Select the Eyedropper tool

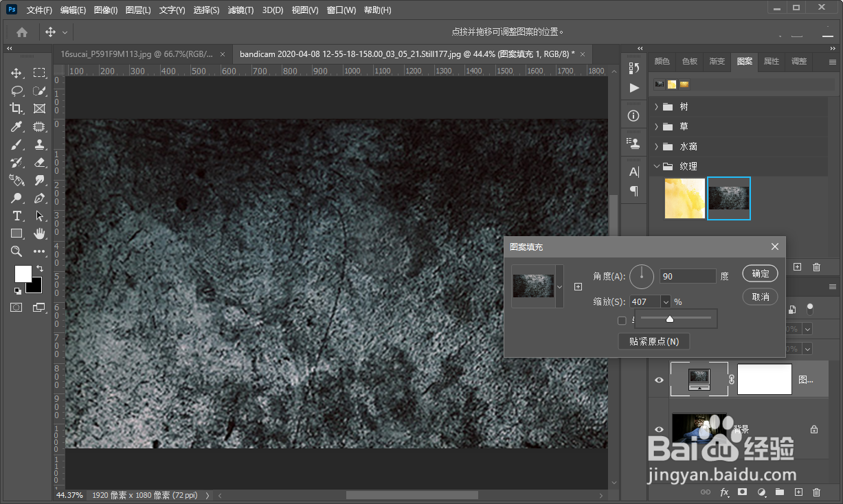[x=16, y=126]
